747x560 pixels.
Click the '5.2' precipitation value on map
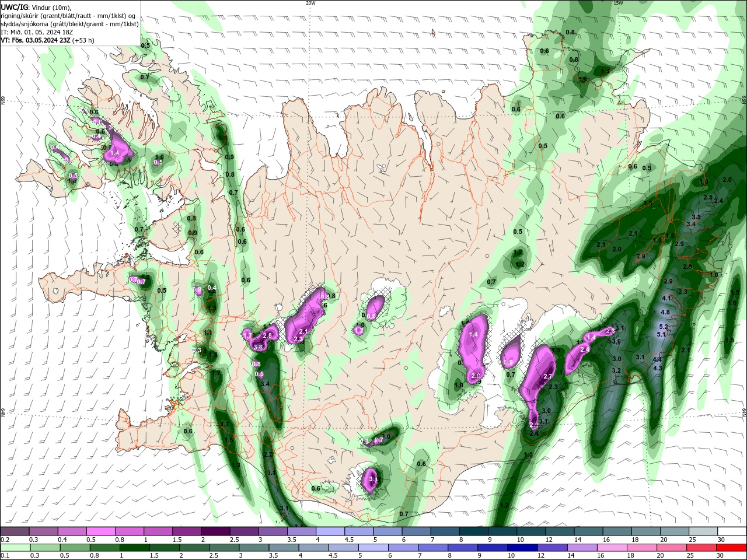[x=664, y=327]
